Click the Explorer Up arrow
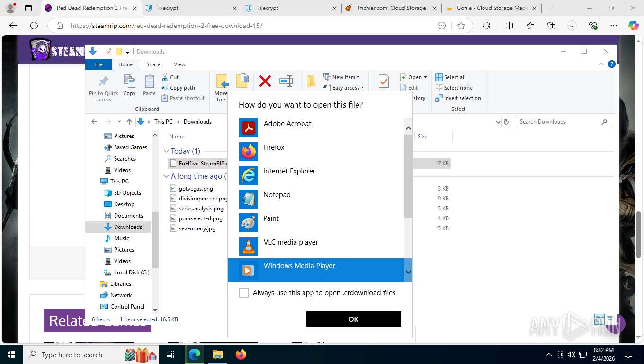 pyautogui.click(x=129, y=122)
